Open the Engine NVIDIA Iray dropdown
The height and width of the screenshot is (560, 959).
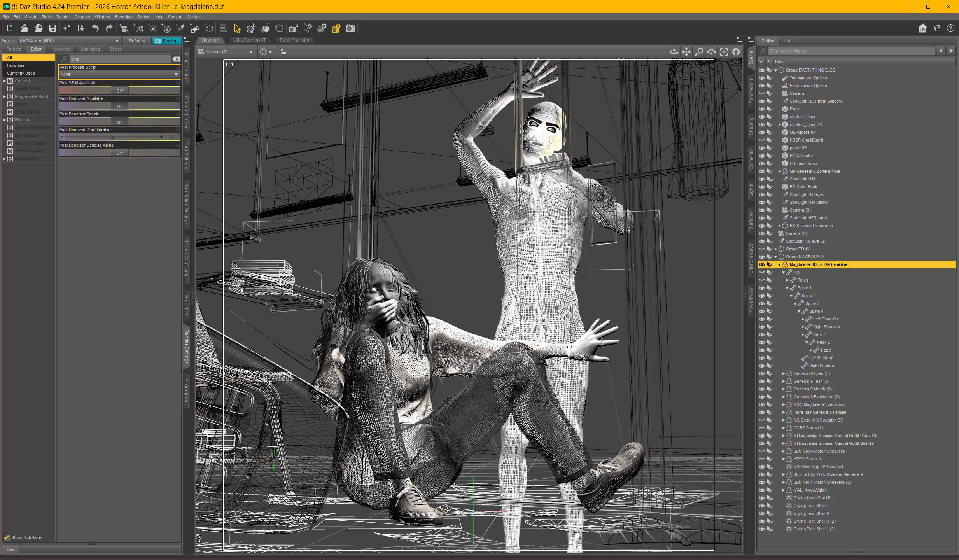(x=69, y=41)
